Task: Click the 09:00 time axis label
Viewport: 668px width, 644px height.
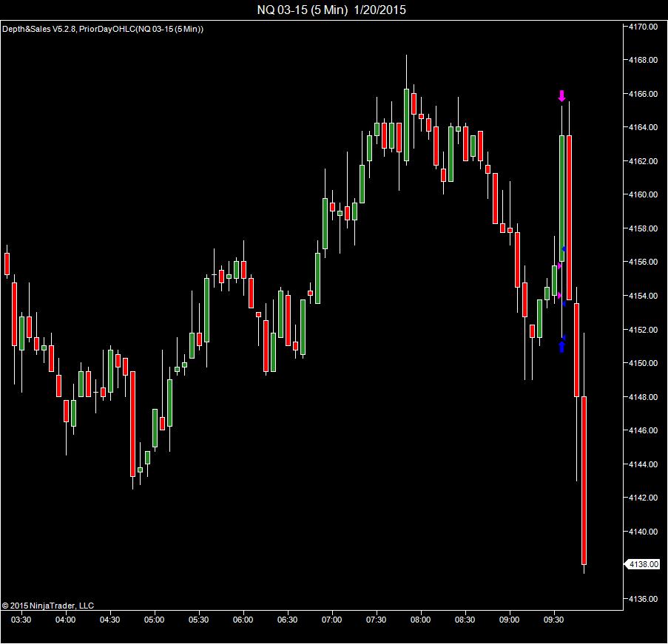Action: click(x=509, y=620)
